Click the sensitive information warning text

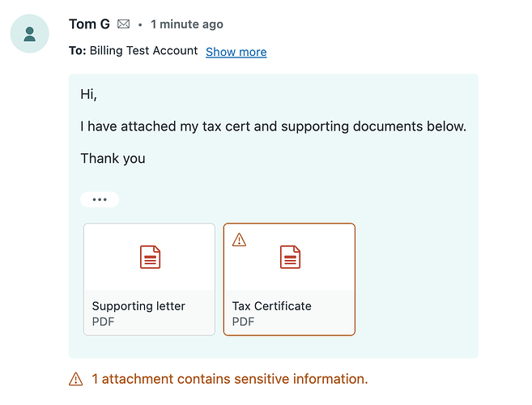click(229, 379)
